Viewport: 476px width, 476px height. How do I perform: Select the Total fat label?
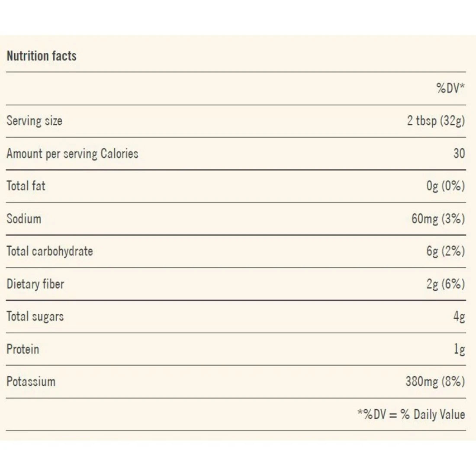26,186
